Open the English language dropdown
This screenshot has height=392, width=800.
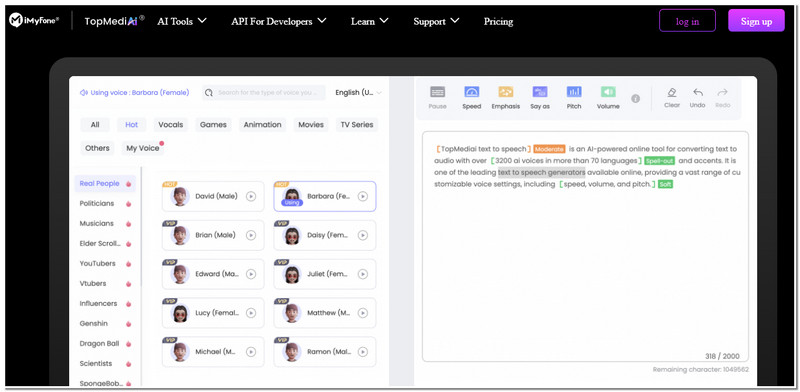click(x=358, y=92)
